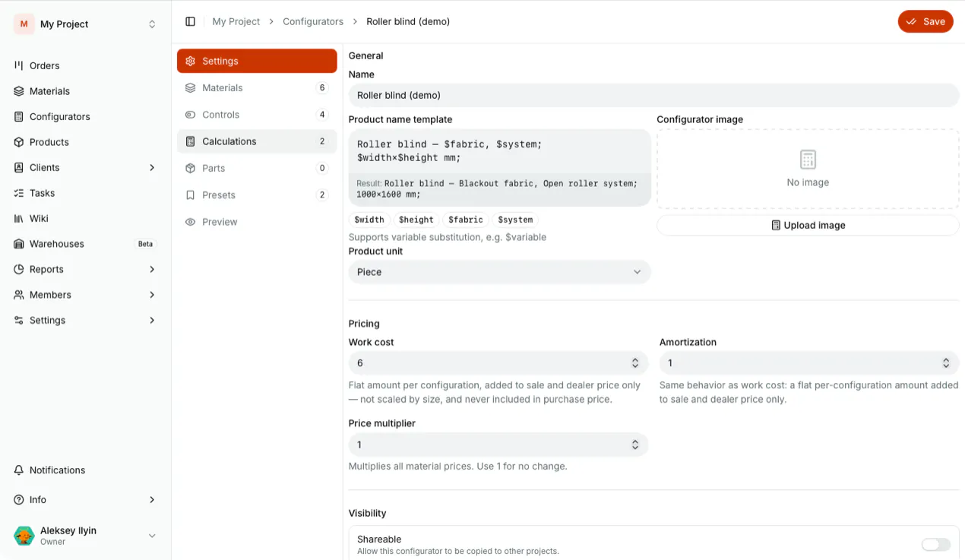Click the Save button
This screenshot has width=965, height=560.
pos(925,21)
